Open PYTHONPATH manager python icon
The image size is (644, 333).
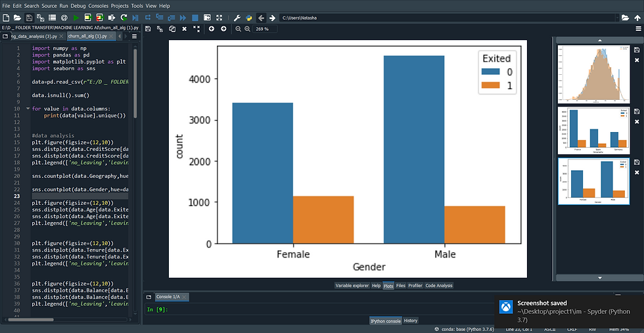(249, 18)
